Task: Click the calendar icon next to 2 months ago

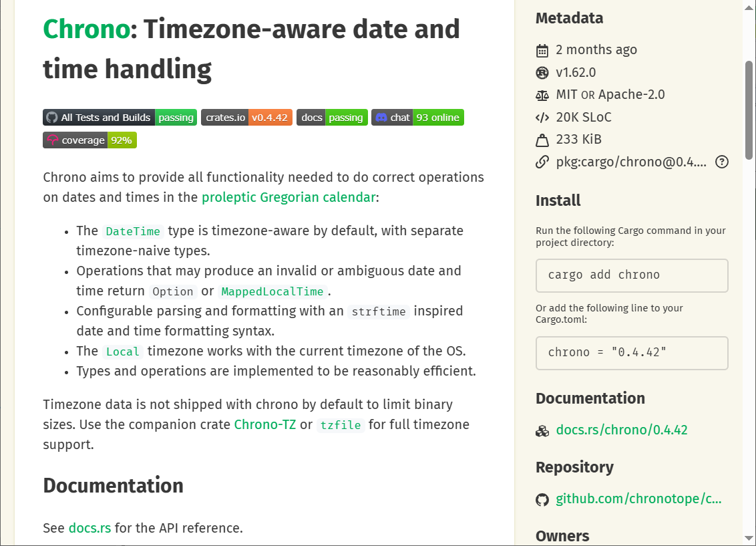Action: (542, 51)
